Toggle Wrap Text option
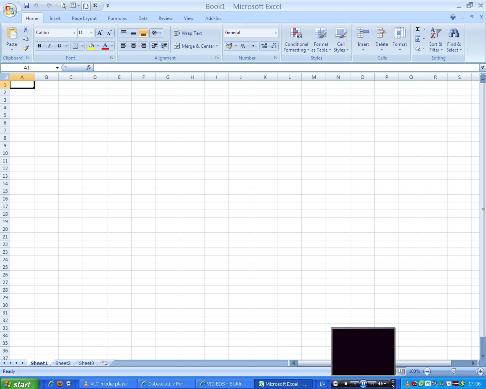Image resolution: width=486 pixels, height=389 pixels. pyautogui.click(x=188, y=33)
